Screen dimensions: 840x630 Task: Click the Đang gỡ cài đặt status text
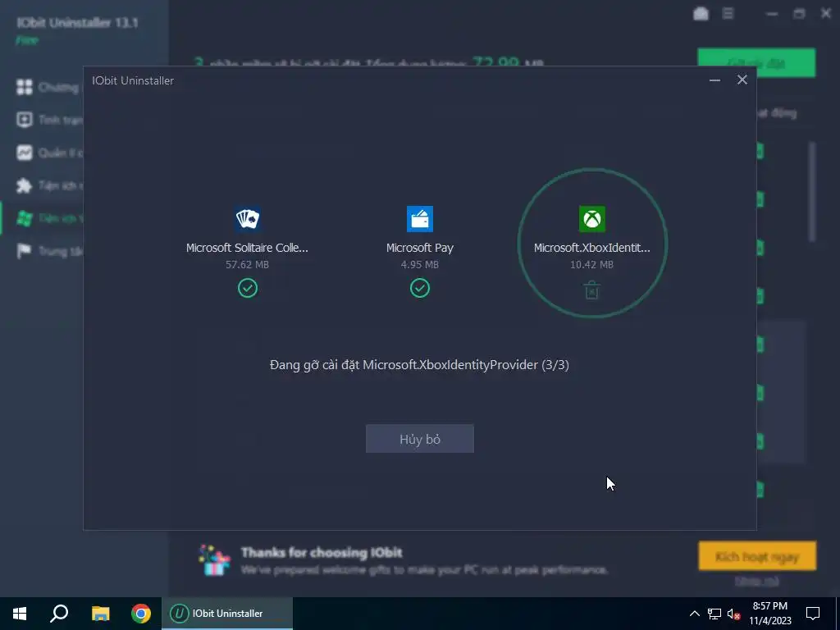(419, 365)
